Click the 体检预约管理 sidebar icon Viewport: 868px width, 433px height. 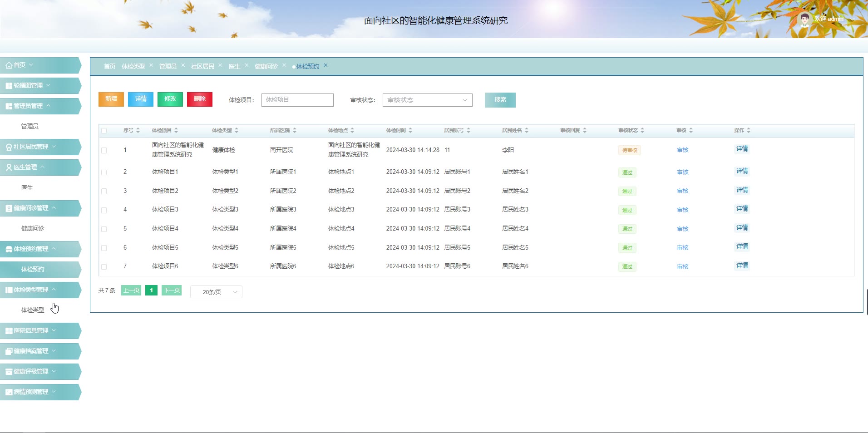(9, 249)
